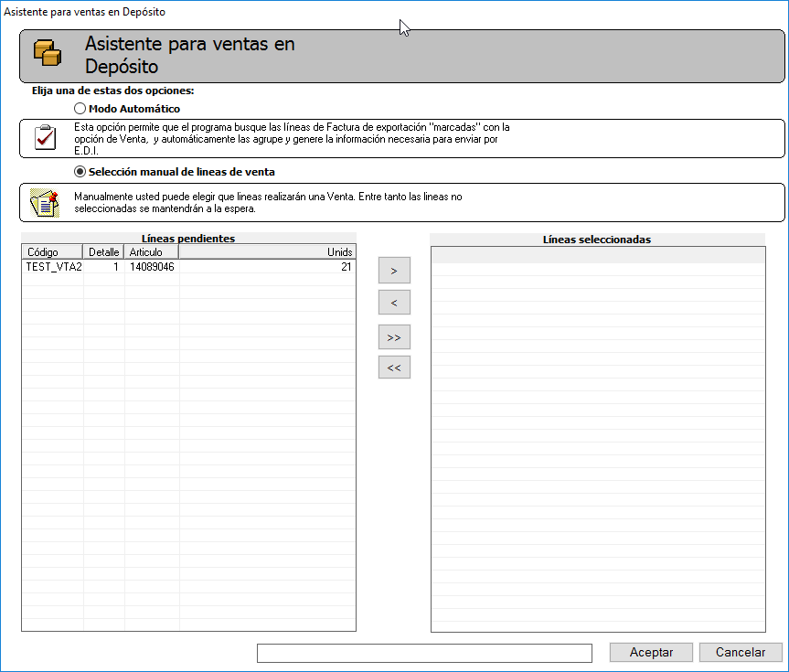This screenshot has height=672, width=789.
Task: Click the Unids column header
Action: point(267,251)
